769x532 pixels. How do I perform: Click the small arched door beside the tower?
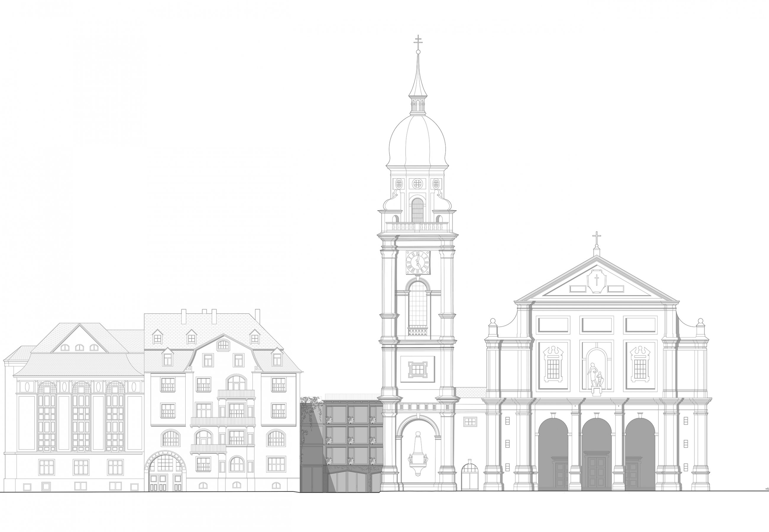[x=470, y=477]
